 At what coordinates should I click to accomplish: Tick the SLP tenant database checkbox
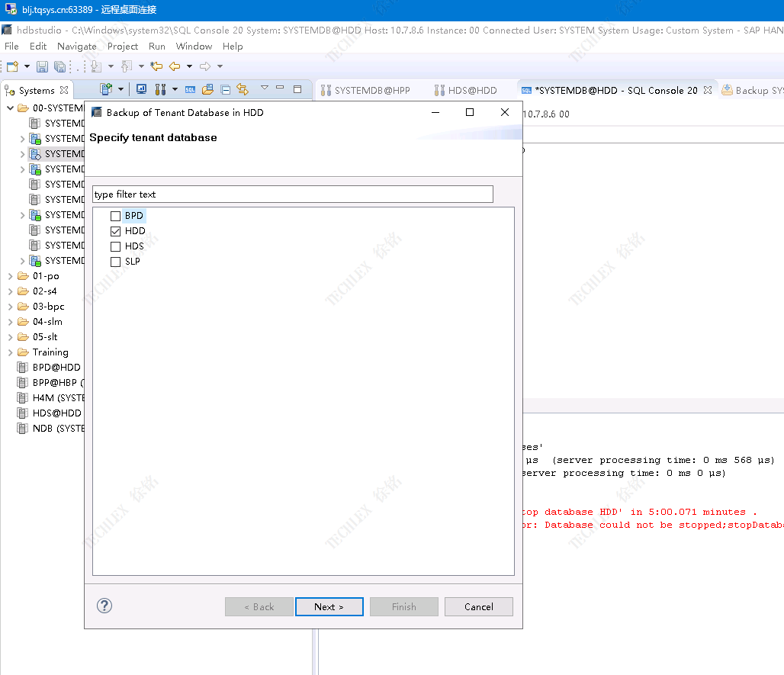(116, 262)
